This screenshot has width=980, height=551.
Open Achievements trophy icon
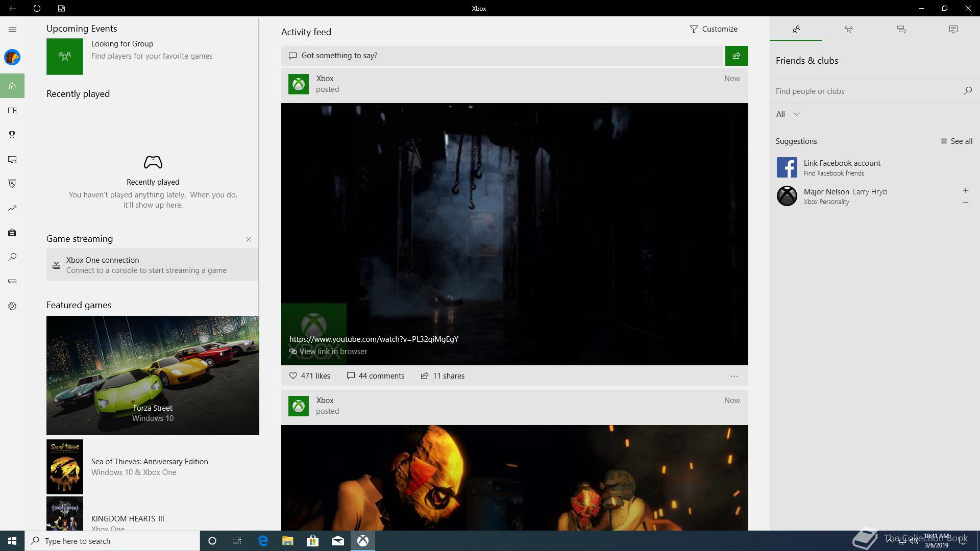coord(12,135)
